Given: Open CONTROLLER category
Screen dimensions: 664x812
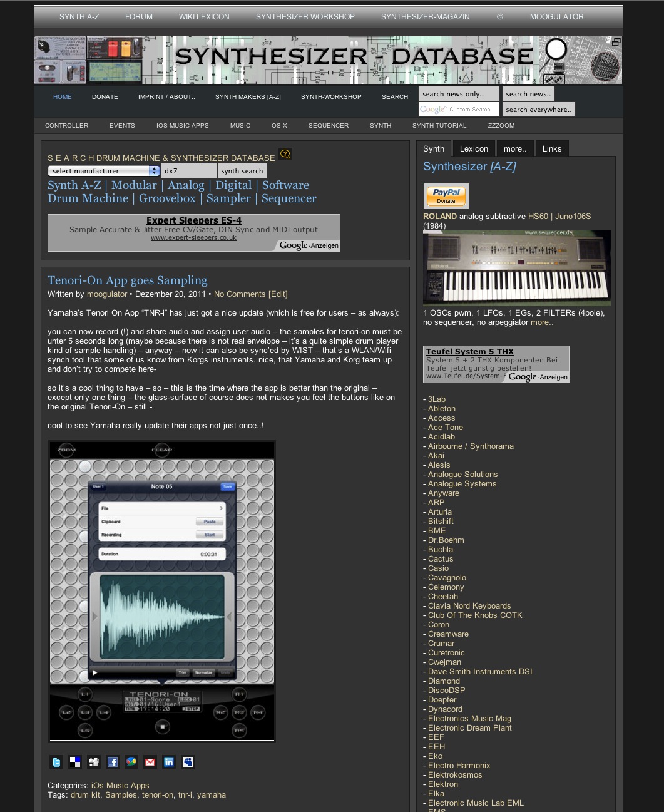Looking at the screenshot, I should click(67, 126).
